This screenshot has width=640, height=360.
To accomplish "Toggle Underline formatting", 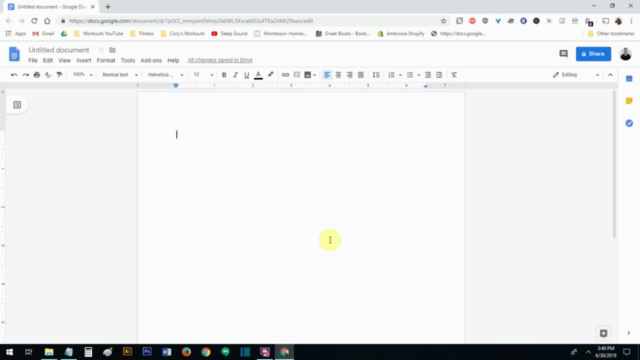I will 247,75.
